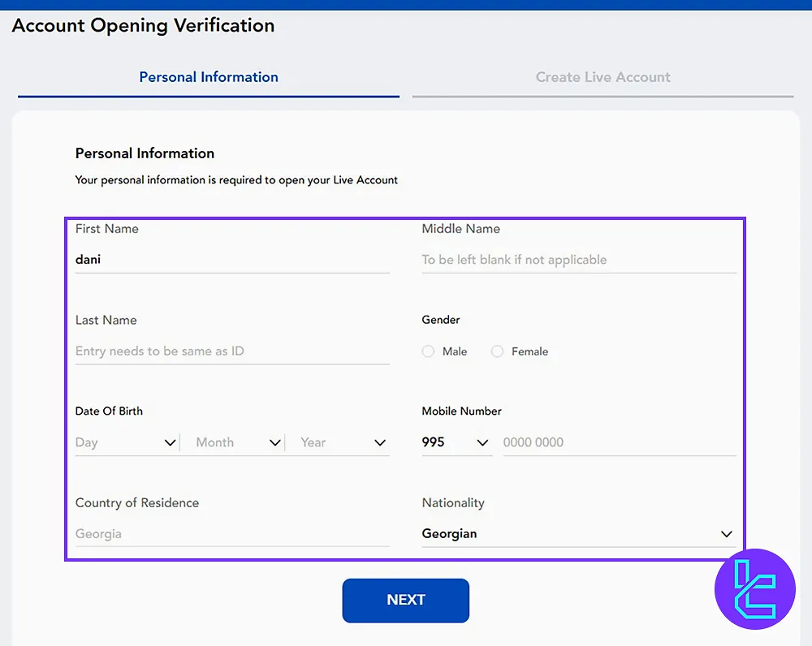Click the NEXT button
This screenshot has width=812, height=646.
click(405, 601)
